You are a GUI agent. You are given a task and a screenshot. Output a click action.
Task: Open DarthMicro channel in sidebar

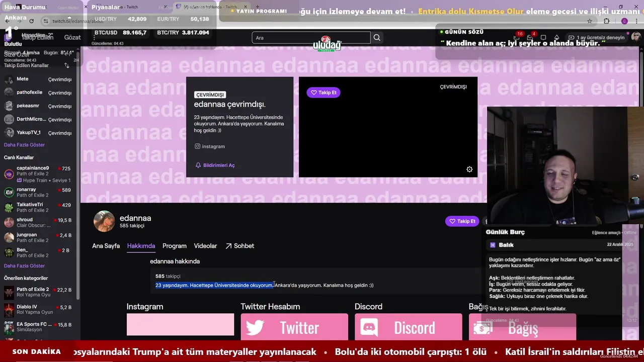[x=39, y=119]
